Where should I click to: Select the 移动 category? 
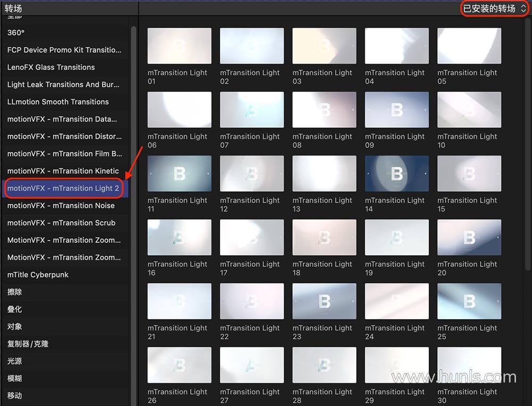pos(65,396)
